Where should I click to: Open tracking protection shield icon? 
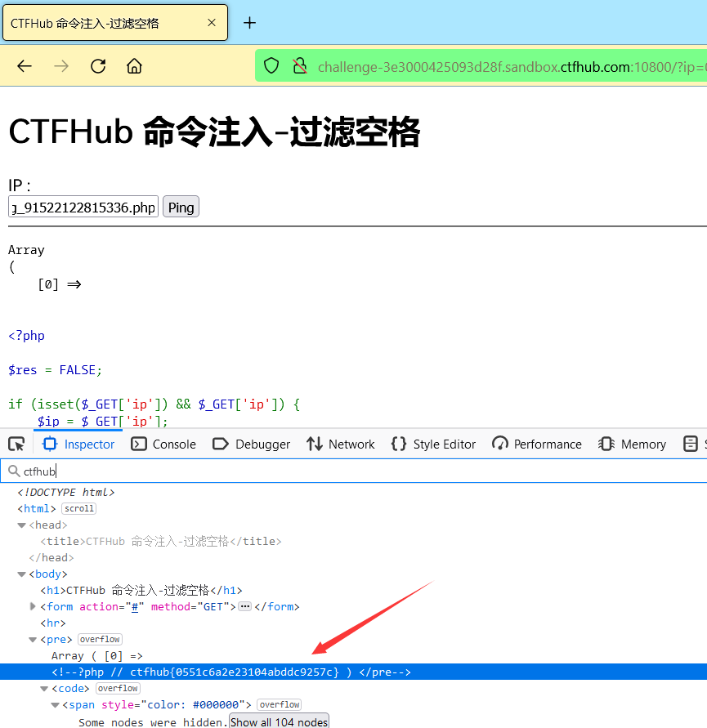pyautogui.click(x=271, y=66)
